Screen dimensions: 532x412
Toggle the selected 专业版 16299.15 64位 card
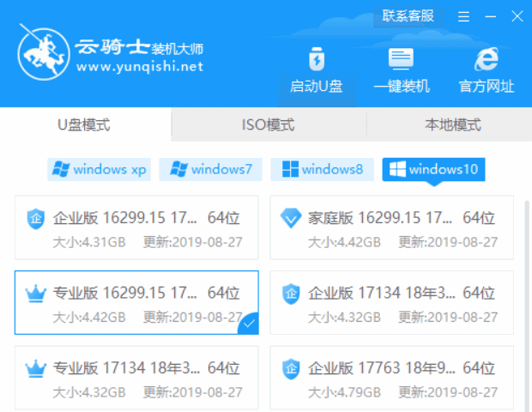[x=136, y=303]
